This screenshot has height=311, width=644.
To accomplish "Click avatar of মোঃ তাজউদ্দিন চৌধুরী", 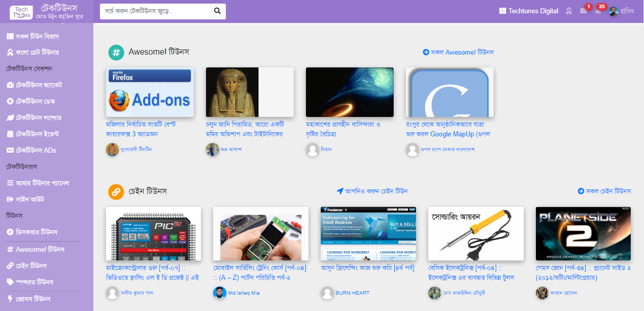I will (x=434, y=293).
